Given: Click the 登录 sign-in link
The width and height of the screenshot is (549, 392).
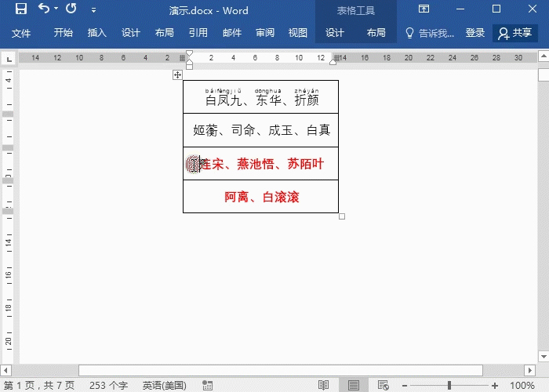Looking at the screenshot, I should point(475,33).
